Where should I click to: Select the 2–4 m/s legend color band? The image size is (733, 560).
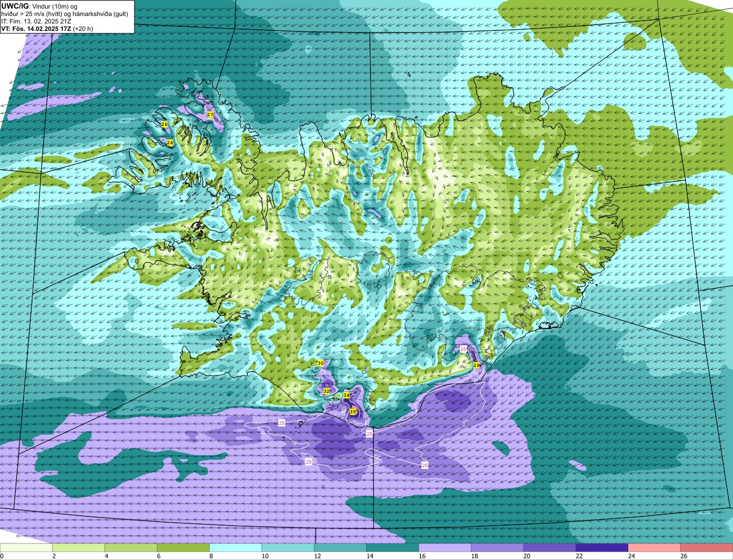(78, 547)
